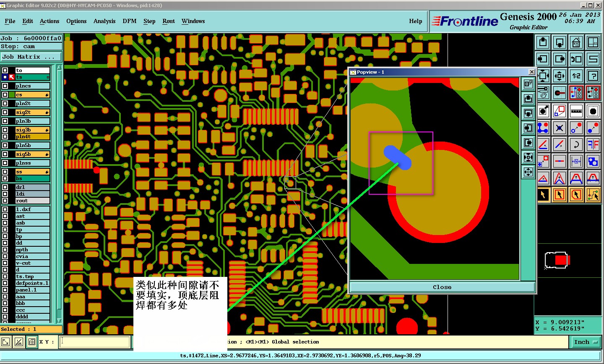The height and width of the screenshot is (364, 604).
Task: Select the black arrow pointer select tool
Action: click(543, 195)
